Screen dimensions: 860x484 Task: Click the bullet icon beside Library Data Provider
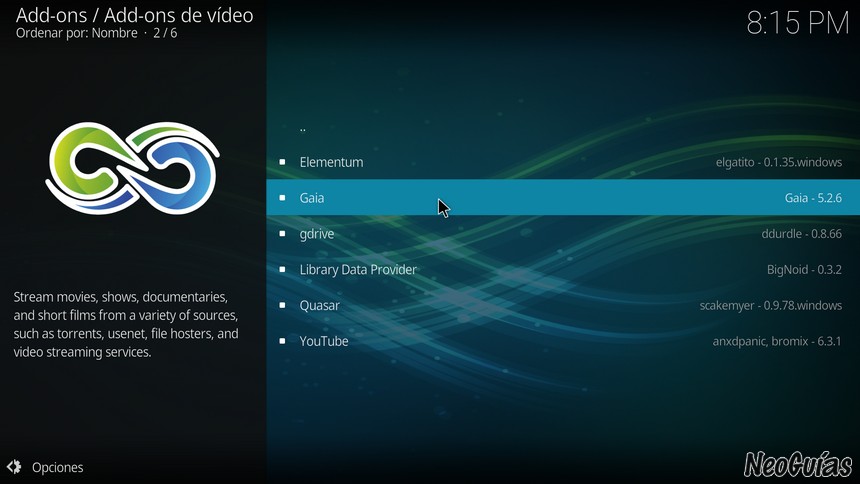[x=282, y=269]
